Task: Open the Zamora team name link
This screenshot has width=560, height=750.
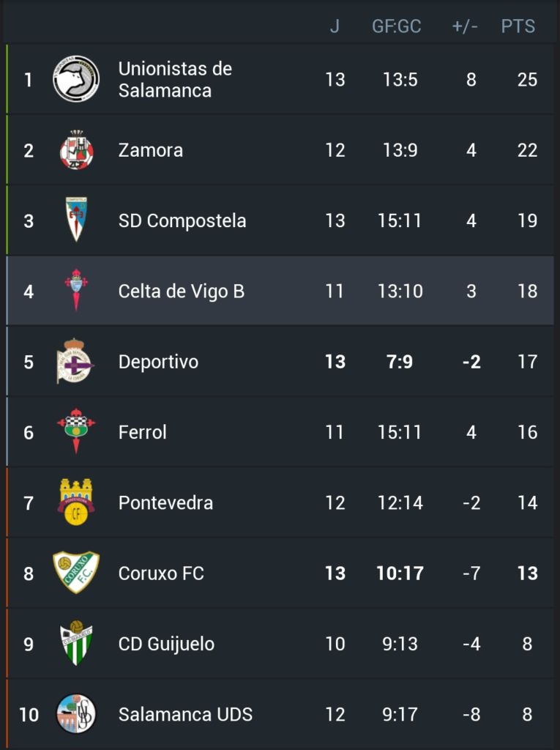Action: click(151, 150)
